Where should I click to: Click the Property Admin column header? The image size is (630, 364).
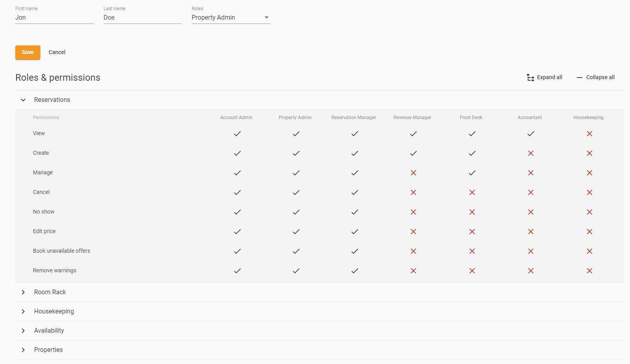click(x=295, y=118)
